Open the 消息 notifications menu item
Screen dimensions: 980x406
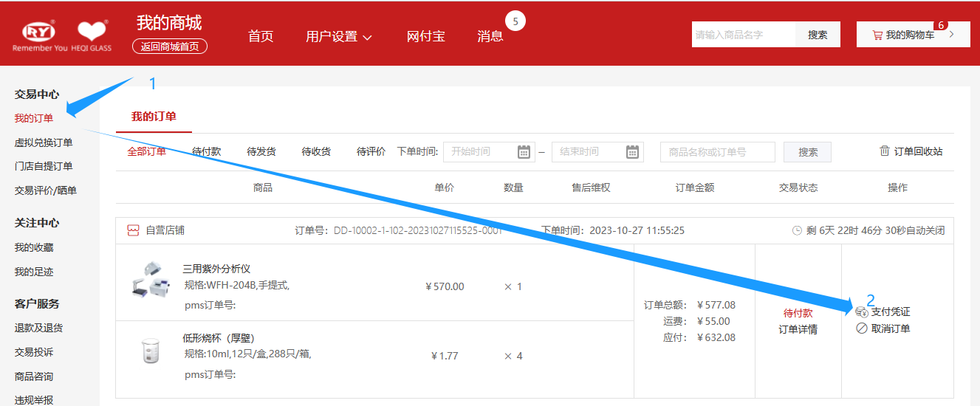pos(490,36)
